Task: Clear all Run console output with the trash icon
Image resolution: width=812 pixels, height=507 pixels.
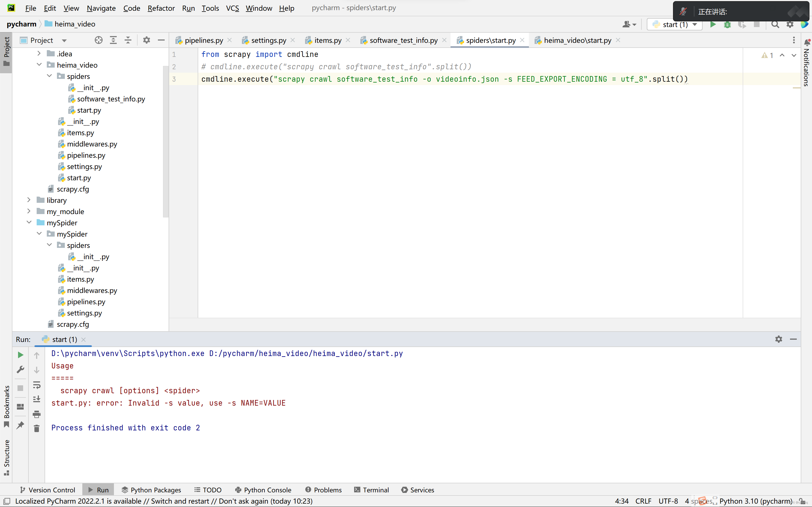Action: tap(37, 428)
